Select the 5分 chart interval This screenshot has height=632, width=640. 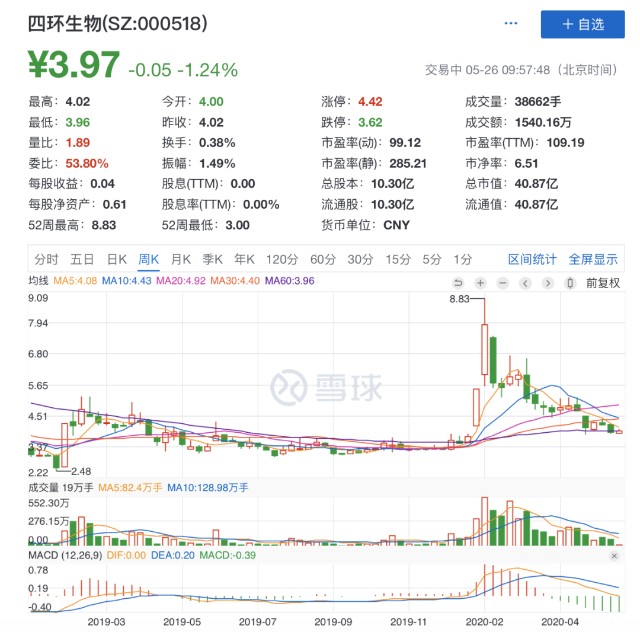[432, 259]
